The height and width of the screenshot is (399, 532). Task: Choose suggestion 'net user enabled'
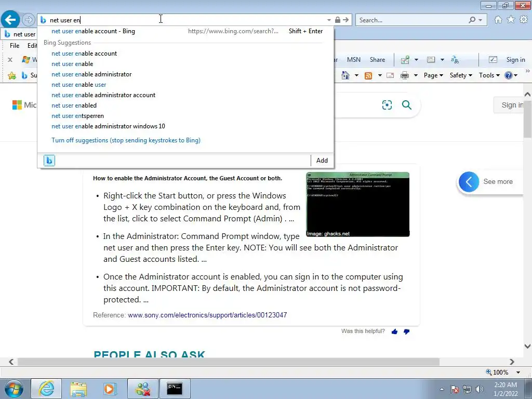click(74, 105)
